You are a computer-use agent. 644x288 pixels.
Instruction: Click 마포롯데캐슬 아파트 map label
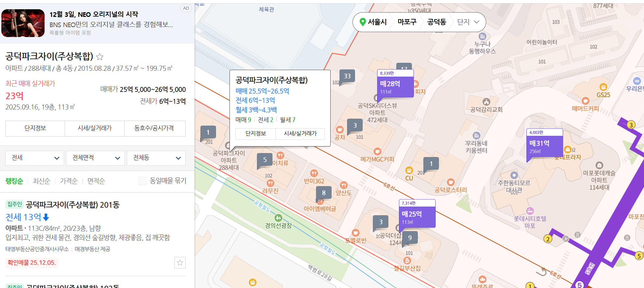pyautogui.click(x=599, y=180)
